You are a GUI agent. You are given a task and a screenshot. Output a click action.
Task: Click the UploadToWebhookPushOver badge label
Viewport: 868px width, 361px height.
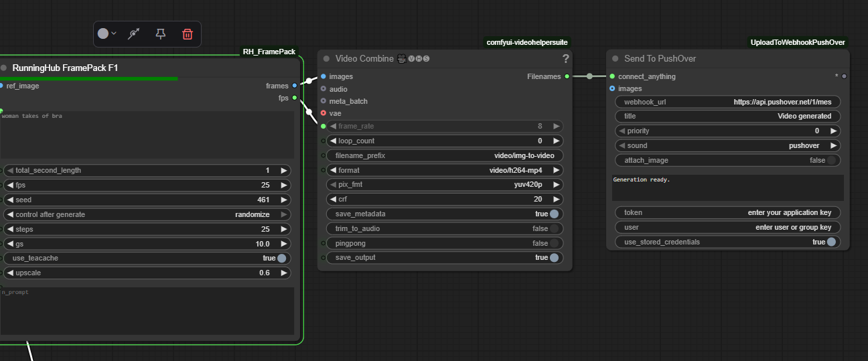(798, 42)
